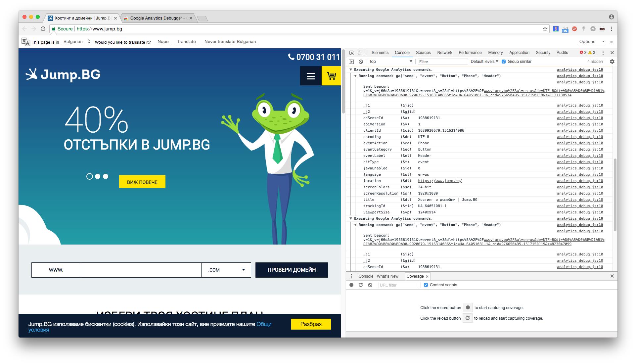Open the .COM domain extension dropdown
The width and height of the screenshot is (636, 364).
(226, 270)
